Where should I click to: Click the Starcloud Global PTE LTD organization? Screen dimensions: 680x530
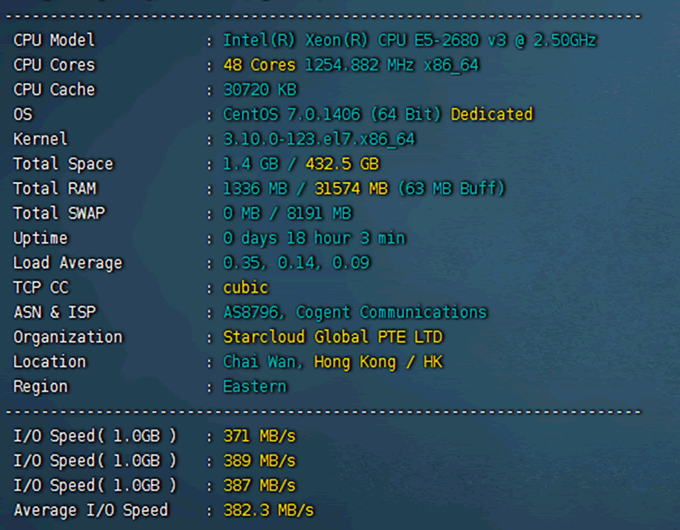pos(332,337)
